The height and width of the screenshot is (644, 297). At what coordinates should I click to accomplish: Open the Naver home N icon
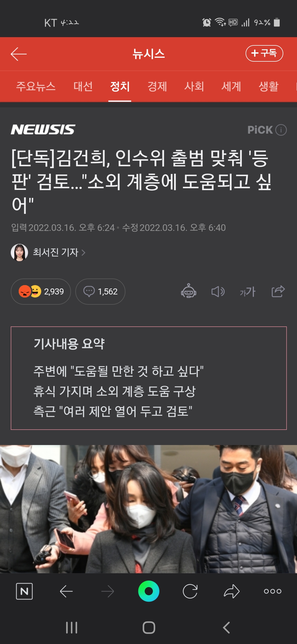coord(24,591)
